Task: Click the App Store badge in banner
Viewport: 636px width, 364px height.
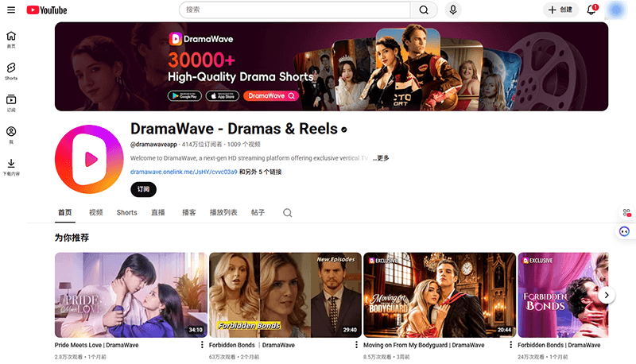Action: point(223,96)
